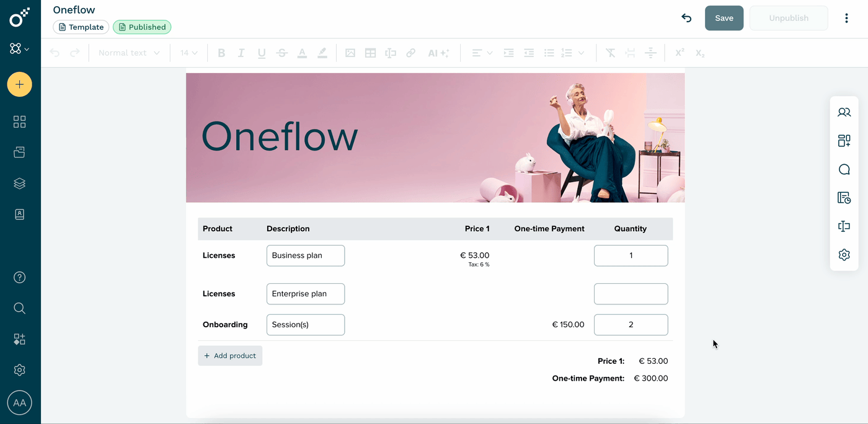This screenshot has height=424, width=868.
Task: Open the templates layers icon in sidebar
Action: [20, 183]
